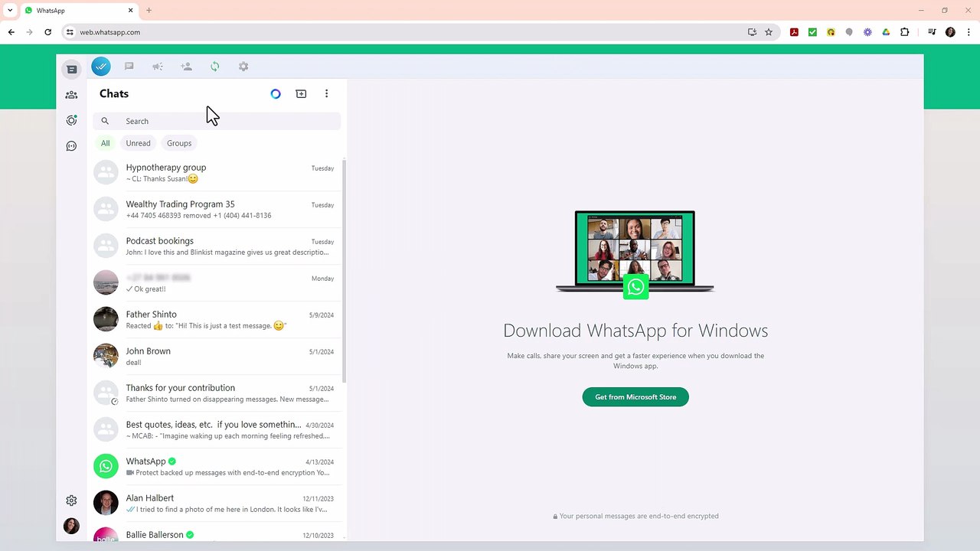Open the Father Shinto chat

point(216,319)
